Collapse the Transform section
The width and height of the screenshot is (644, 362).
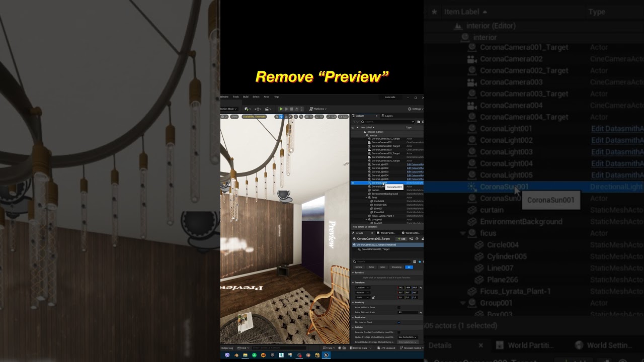pos(353,283)
